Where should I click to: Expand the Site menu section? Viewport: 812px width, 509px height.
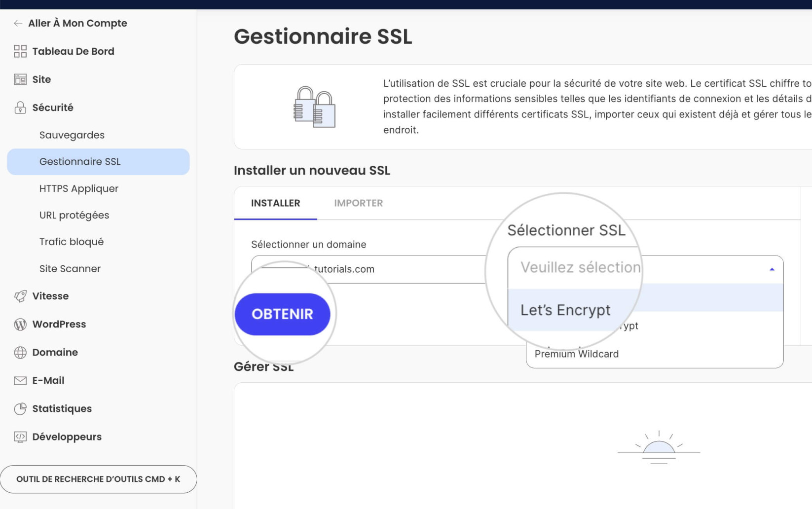coord(41,79)
